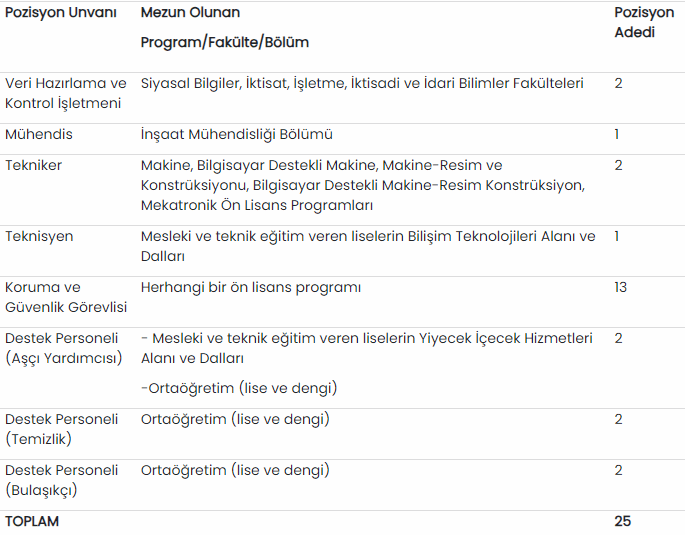Select the 'Teknisyen' position cell
Screen dimensions: 685x535
39,237
